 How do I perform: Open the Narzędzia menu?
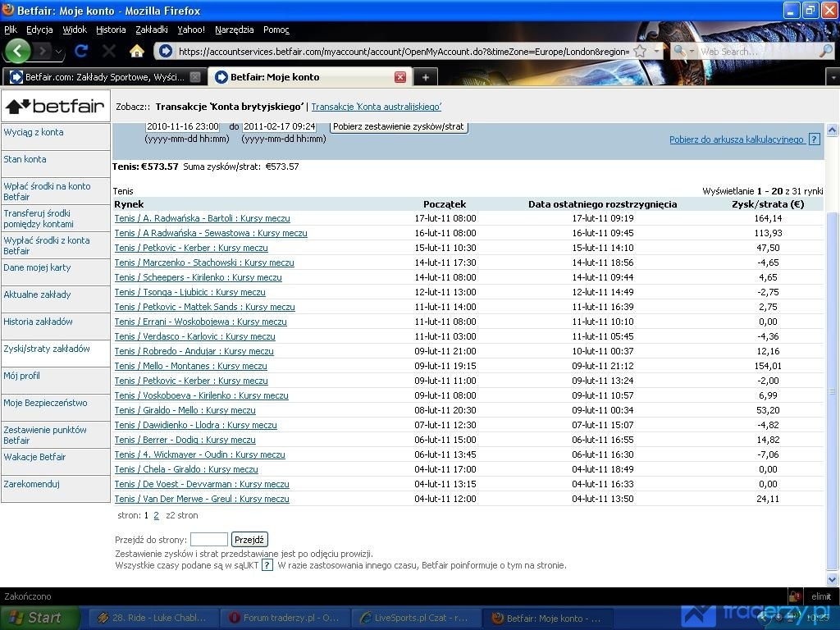[234, 30]
